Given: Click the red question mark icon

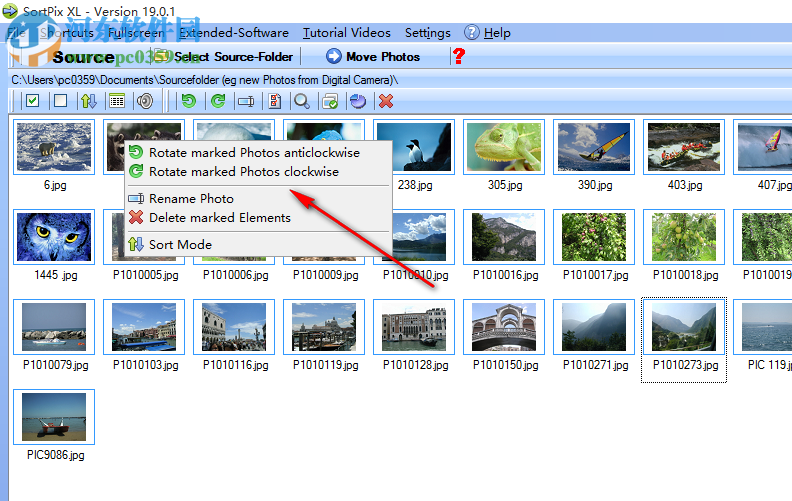Looking at the screenshot, I should click(459, 56).
